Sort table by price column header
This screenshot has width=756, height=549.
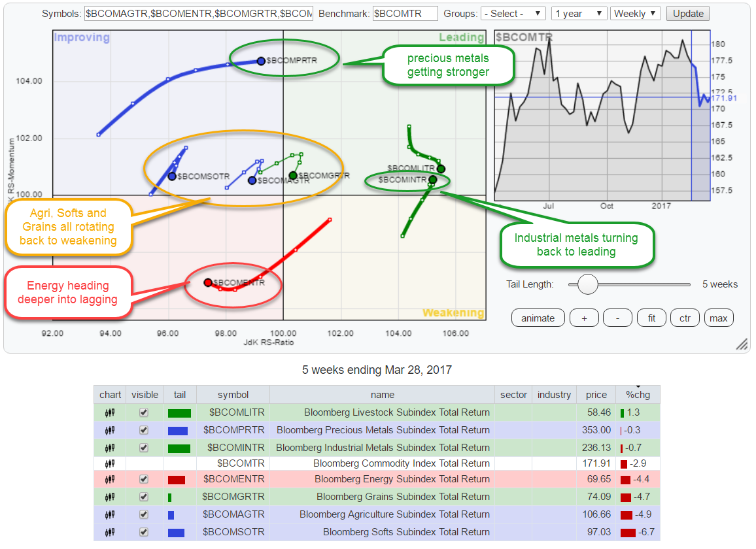[x=596, y=395]
